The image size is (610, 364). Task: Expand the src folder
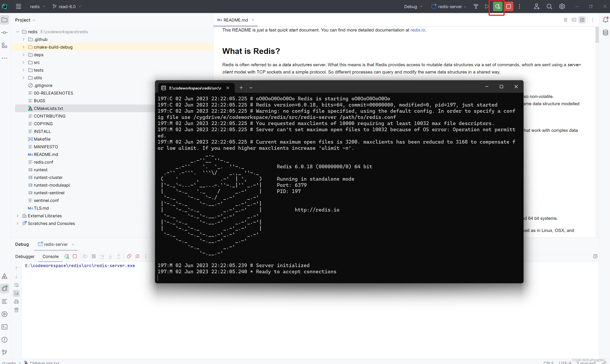coord(24,63)
